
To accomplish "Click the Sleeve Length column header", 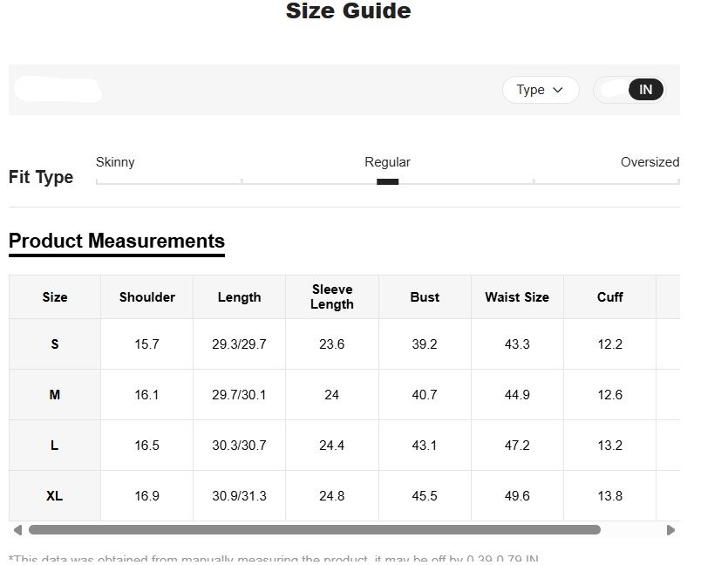I will click(332, 297).
